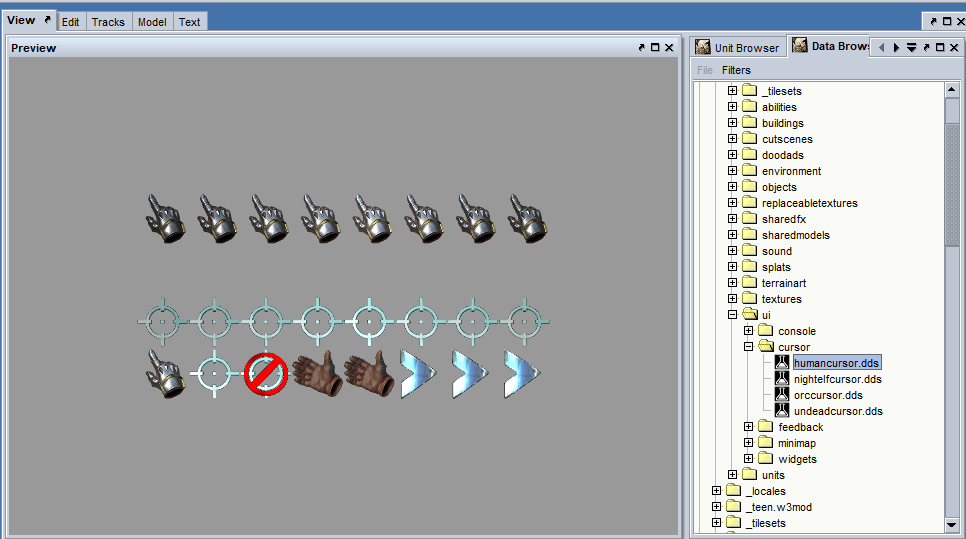Click the tree scrollbar up arrow
Image resolution: width=966 pixels, height=539 pixels.
pyautogui.click(x=952, y=90)
